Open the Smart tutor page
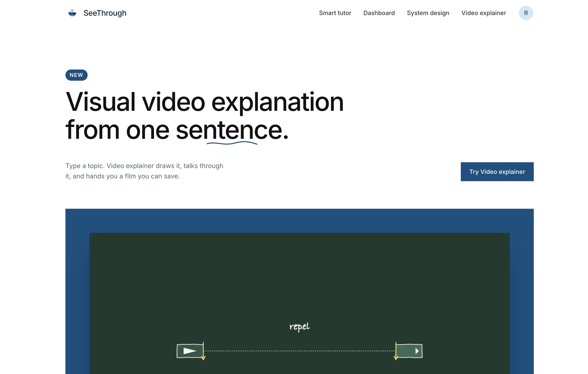 coord(335,13)
